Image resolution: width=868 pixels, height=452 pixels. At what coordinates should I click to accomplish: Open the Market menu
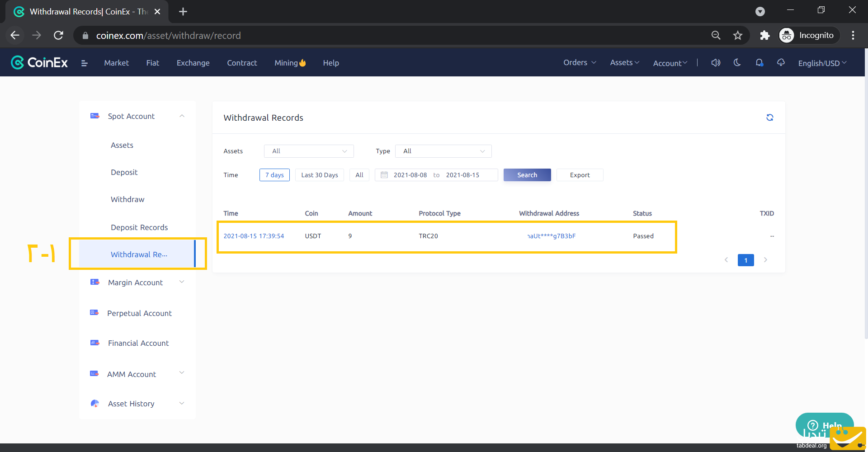coord(116,63)
